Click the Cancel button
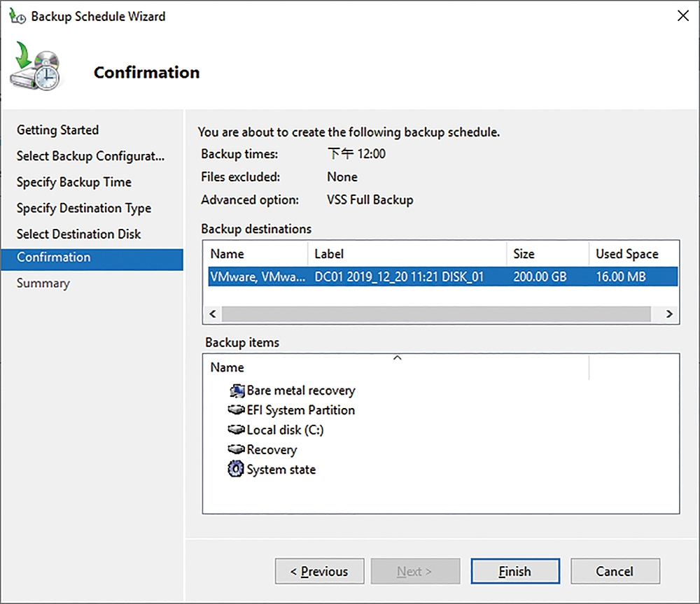The height and width of the screenshot is (604, 700). [x=615, y=571]
